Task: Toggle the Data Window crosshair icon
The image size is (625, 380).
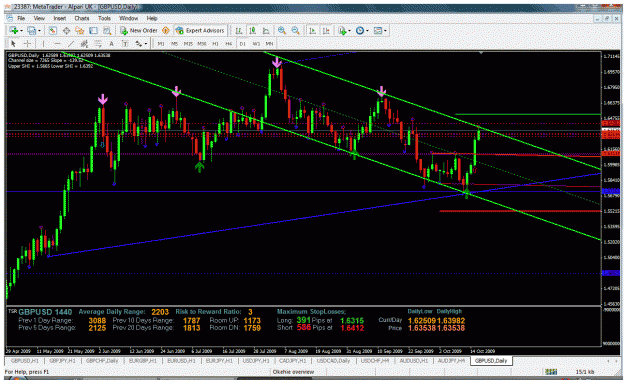Action: click(66, 31)
